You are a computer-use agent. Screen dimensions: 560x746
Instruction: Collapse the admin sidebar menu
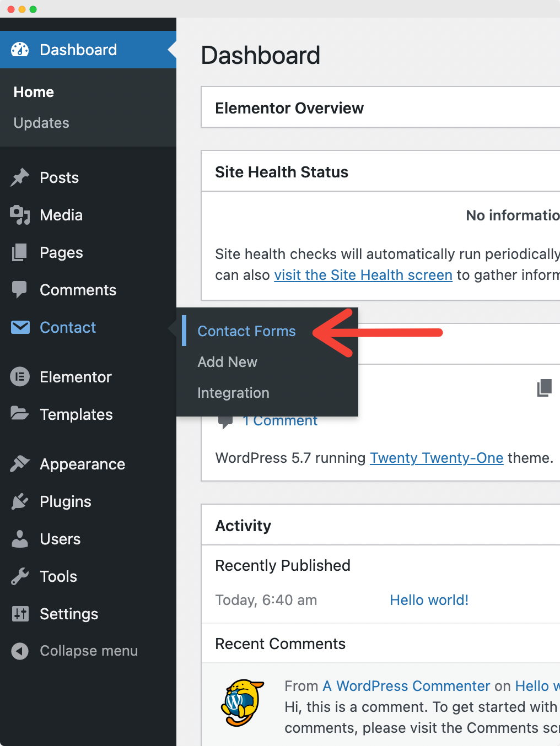(74, 651)
